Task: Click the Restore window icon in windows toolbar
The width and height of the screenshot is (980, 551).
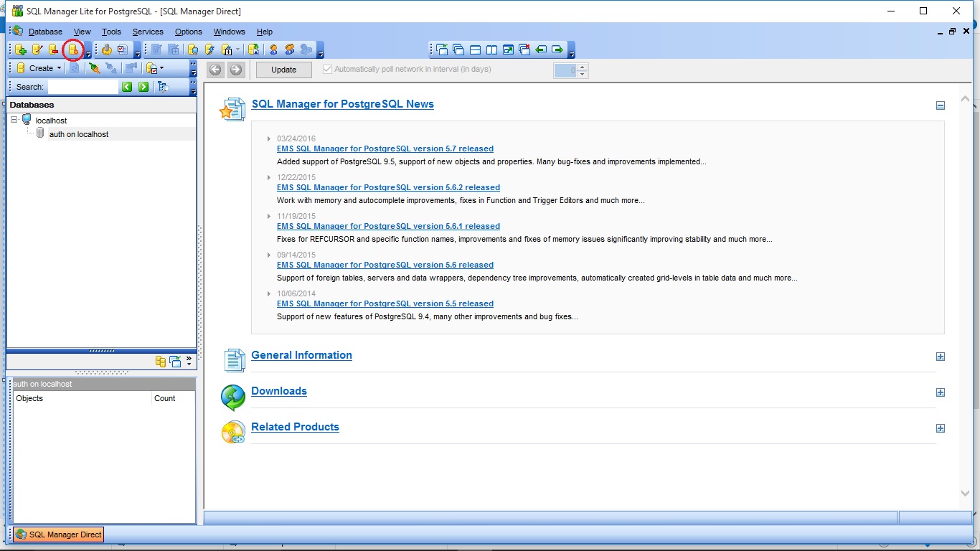Action: (x=508, y=50)
